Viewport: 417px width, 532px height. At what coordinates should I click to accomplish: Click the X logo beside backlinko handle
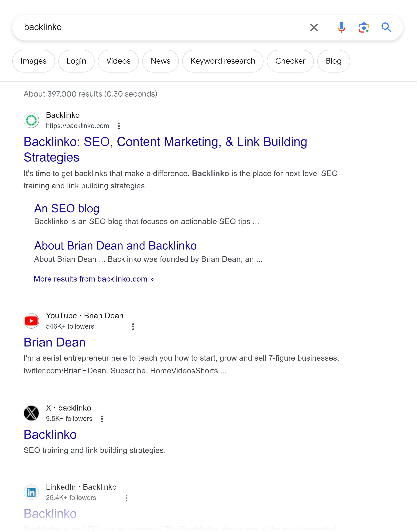pyautogui.click(x=31, y=413)
